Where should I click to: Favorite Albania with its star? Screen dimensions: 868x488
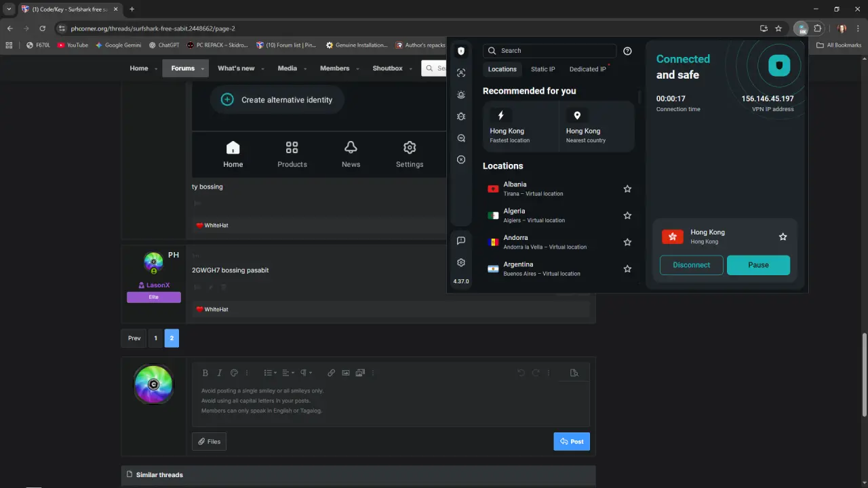(x=627, y=189)
